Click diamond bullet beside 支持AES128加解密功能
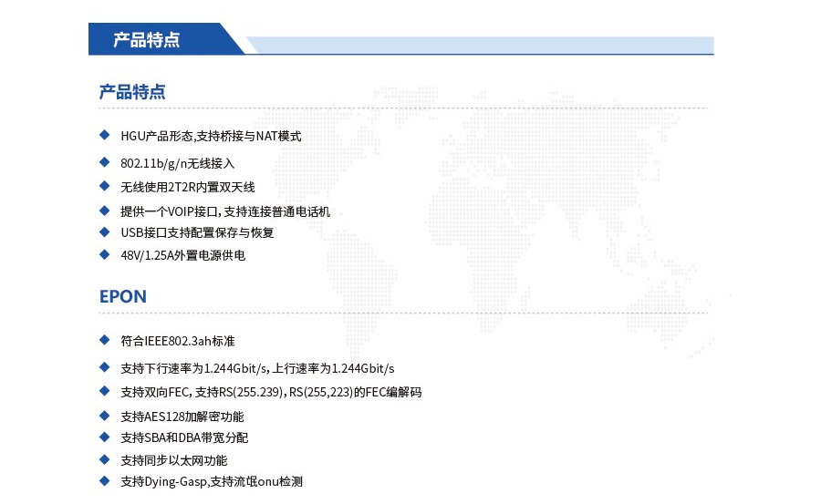The image size is (821, 504). tap(104, 415)
